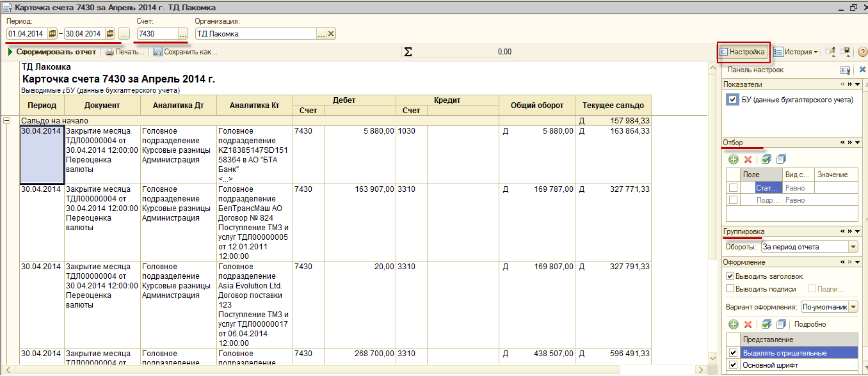This screenshot has height=376, width=868.
Task: Click red delete icon in Отбор section
Action: pyautogui.click(x=748, y=159)
